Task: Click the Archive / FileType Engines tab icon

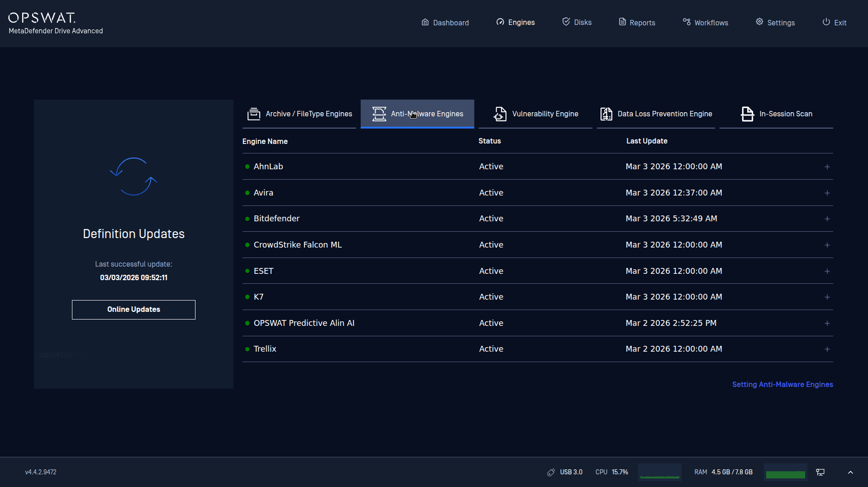Action: [254, 114]
